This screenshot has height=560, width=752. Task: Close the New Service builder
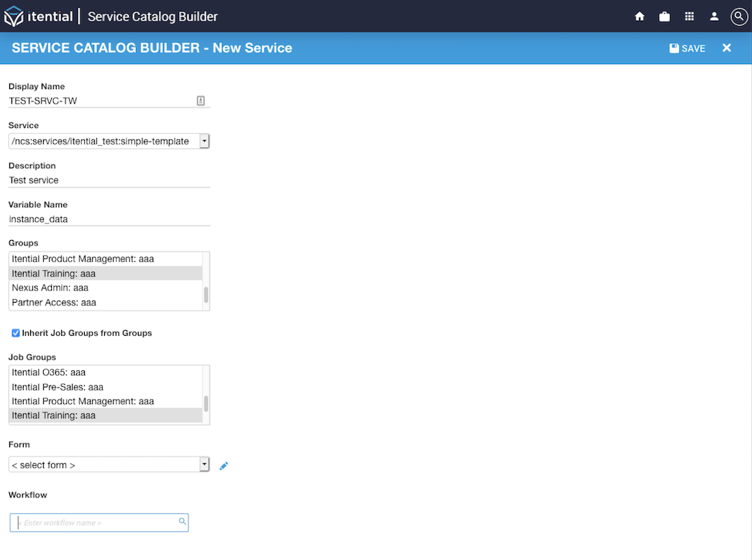coord(727,47)
